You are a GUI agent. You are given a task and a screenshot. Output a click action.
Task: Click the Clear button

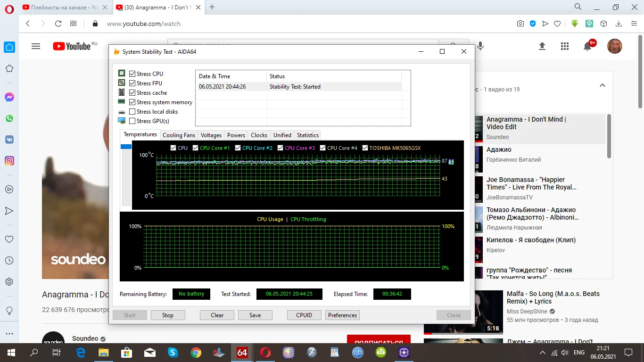217,315
